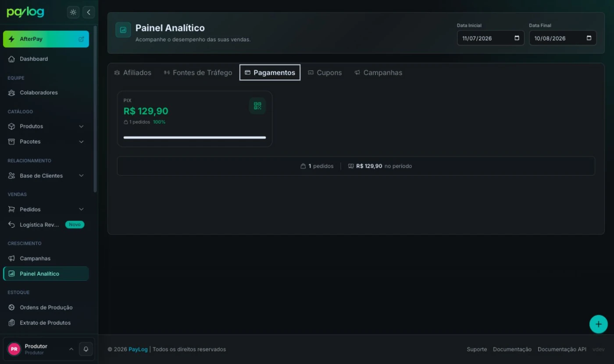Click the PayLog logo
Image resolution: width=614 pixels, height=364 pixels.
(25, 12)
